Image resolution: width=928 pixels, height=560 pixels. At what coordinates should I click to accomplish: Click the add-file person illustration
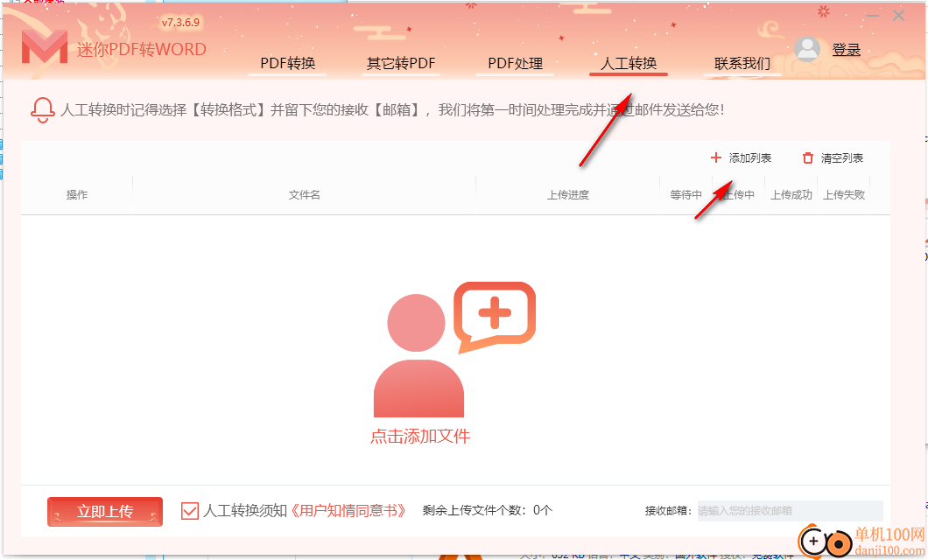(454, 349)
